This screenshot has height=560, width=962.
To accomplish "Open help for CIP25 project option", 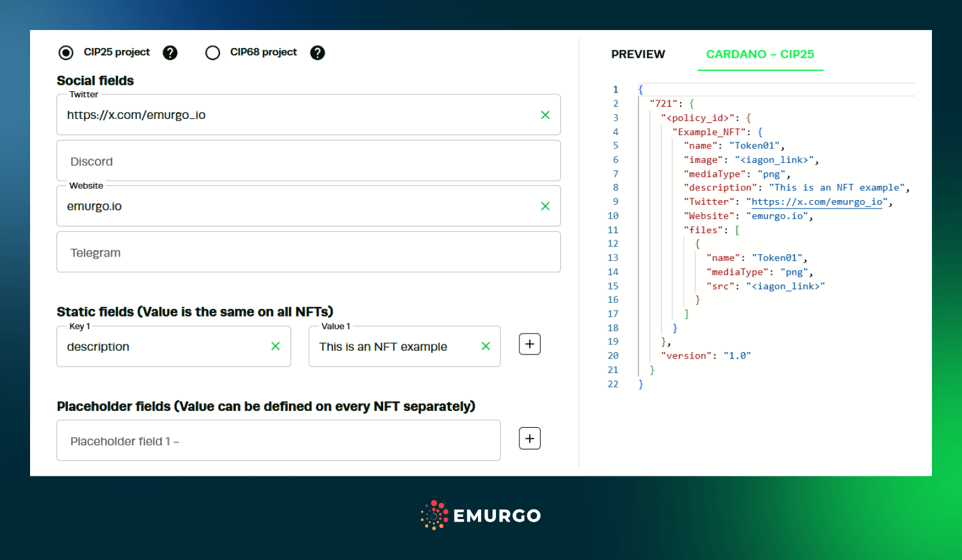I will click(170, 53).
